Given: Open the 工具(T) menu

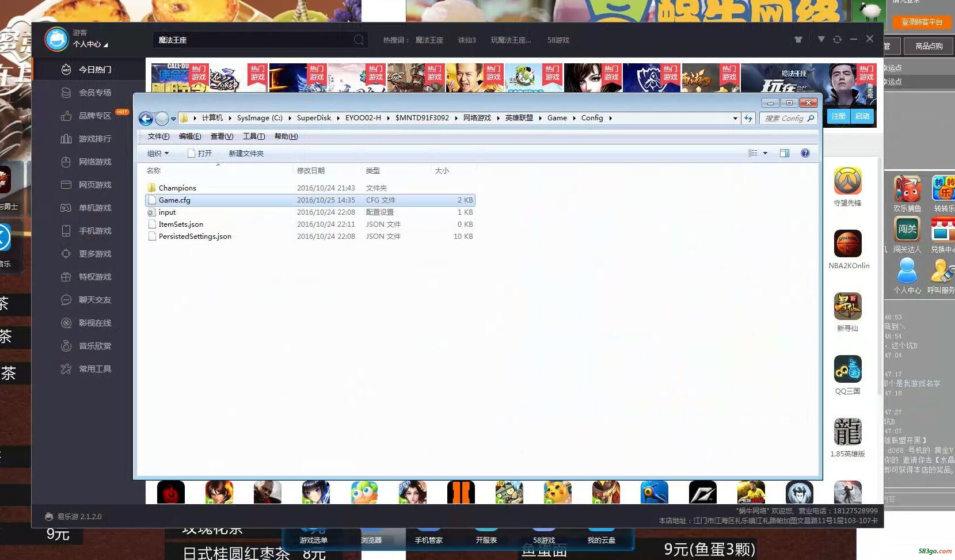Looking at the screenshot, I should (254, 136).
